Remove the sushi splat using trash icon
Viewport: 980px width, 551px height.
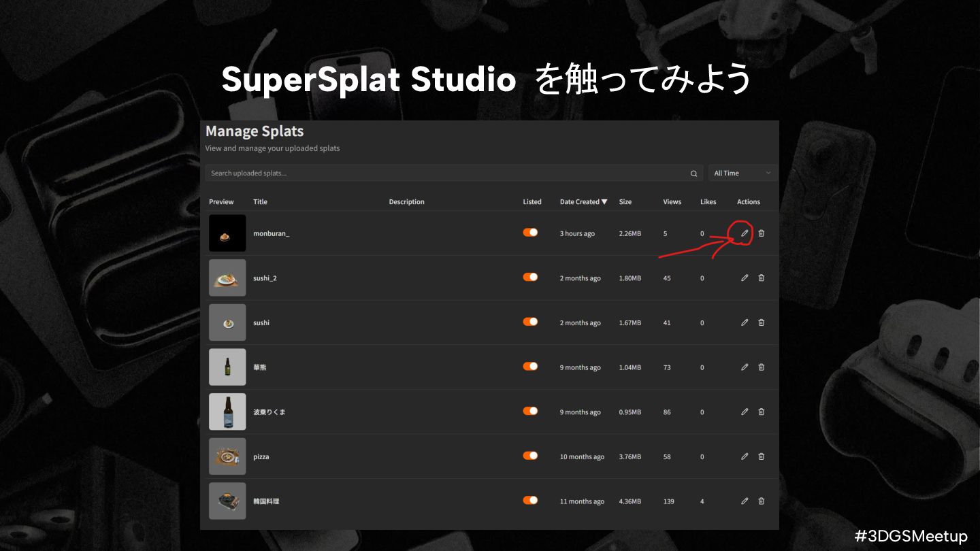[762, 322]
